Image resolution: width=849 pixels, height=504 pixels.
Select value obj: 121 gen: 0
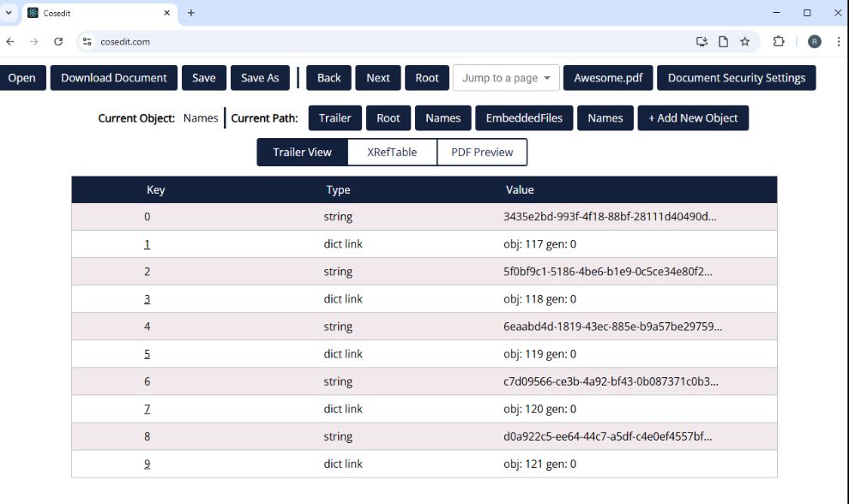click(539, 464)
